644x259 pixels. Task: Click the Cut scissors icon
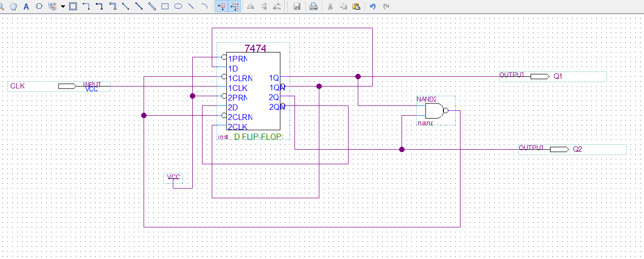330,6
